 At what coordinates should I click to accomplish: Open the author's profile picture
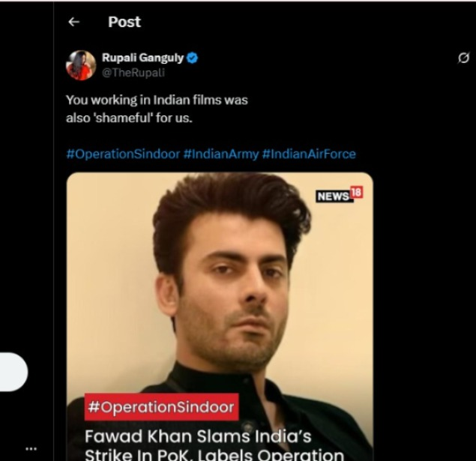pyautogui.click(x=81, y=65)
